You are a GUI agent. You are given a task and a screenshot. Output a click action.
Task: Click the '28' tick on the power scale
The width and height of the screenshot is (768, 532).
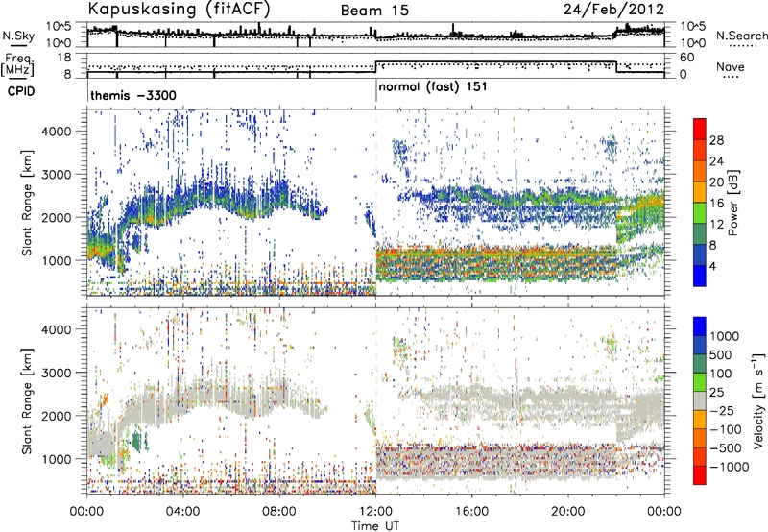716,140
